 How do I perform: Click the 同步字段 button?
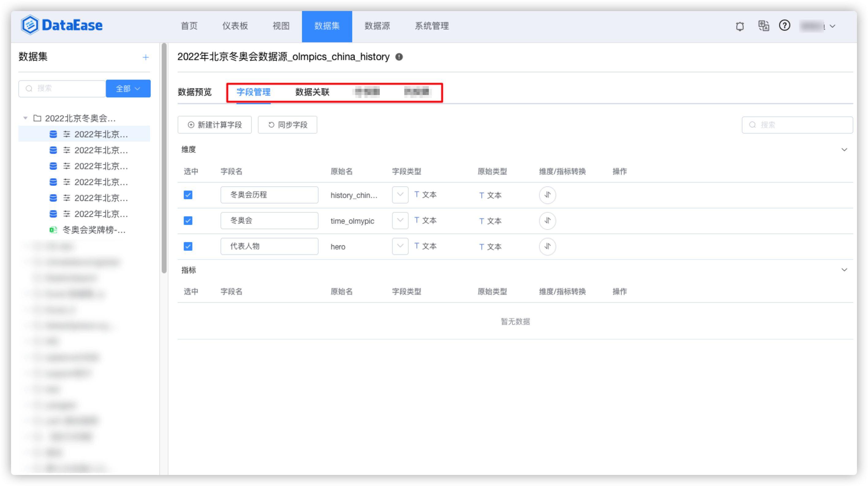click(287, 125)
